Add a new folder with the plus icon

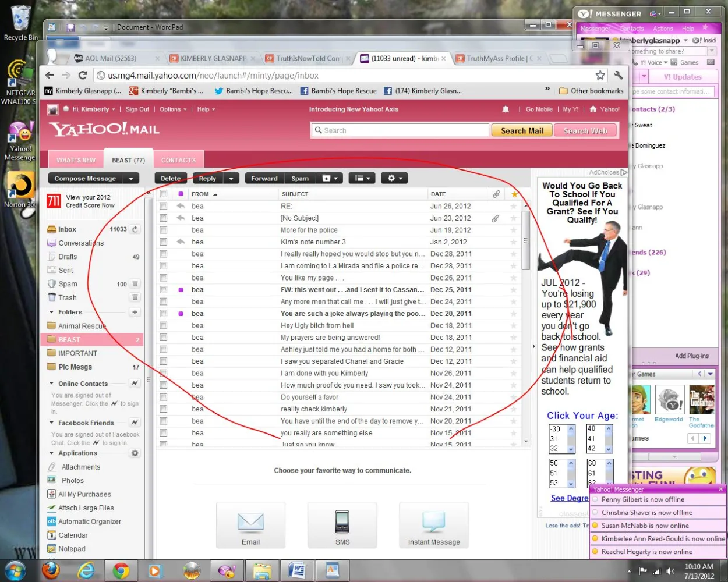click(135, 313)
